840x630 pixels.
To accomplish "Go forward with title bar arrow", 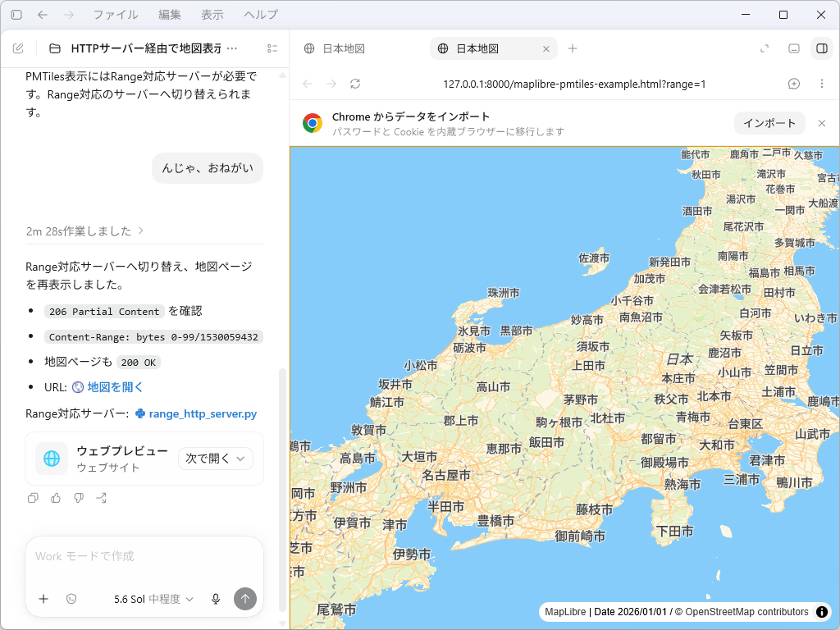I will pyautogui.click(x=69, y=15).
